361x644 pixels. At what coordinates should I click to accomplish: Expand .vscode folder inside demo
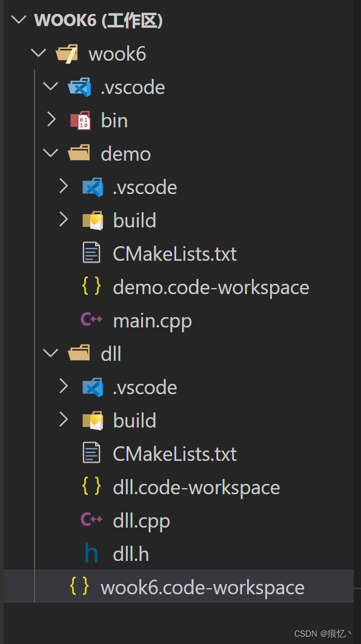pyautogui.click(x=64, y=186)
